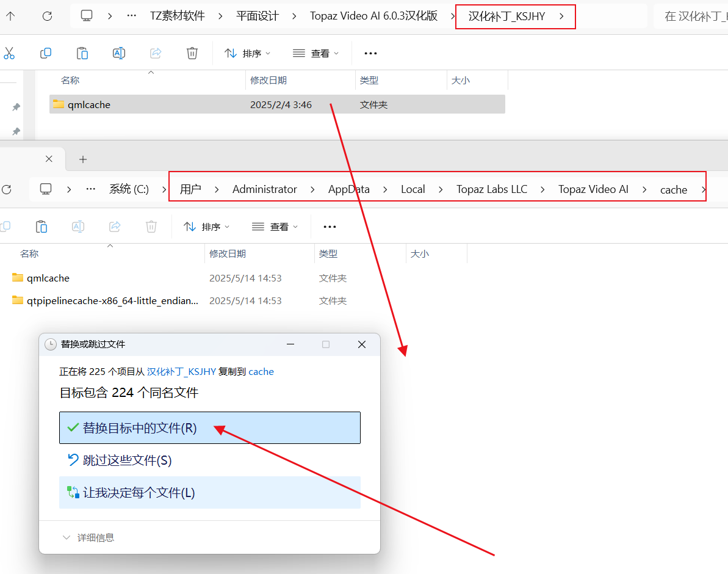Screen dimensions: 728x574
Task: Go to Local breadcrumb folder
Action: click(x=413, y=189)
